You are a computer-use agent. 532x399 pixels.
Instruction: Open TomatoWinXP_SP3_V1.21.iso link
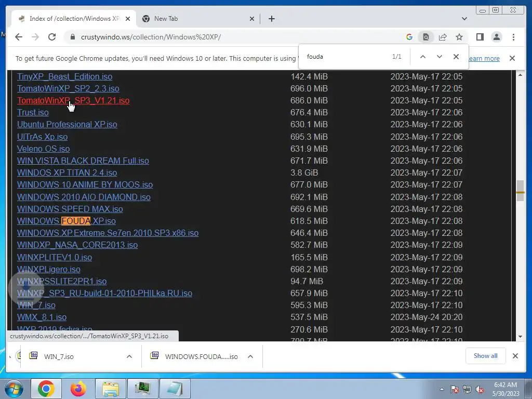pos(73,100)
